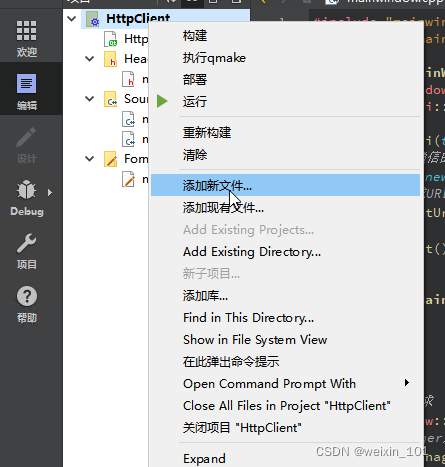Collapse the HttpClient project node
445x467 pixels.
point(72,19)
